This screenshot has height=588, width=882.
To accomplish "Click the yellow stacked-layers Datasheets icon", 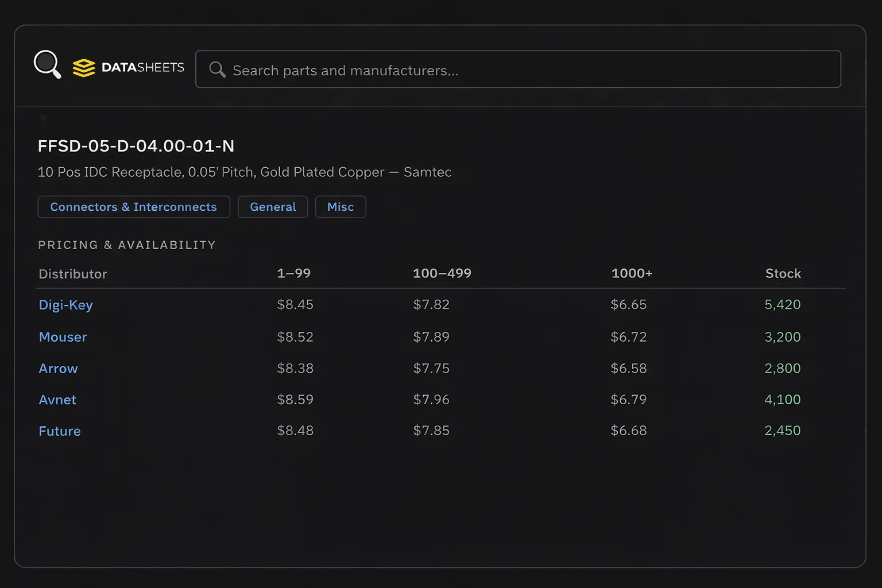I will pyautogui.click(x=84, y=68).
